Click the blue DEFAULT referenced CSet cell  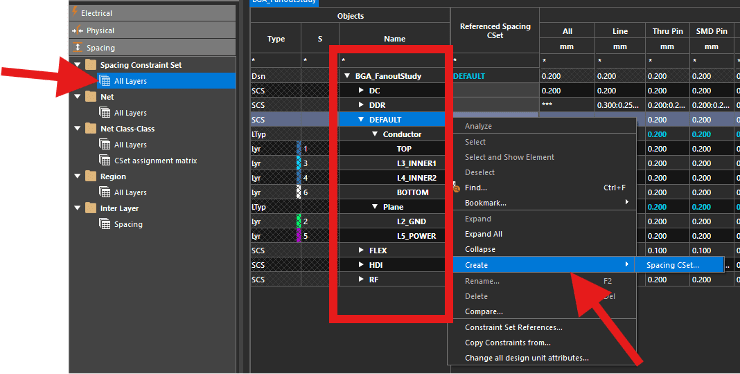pyautogui.click(x=469, y=76)
